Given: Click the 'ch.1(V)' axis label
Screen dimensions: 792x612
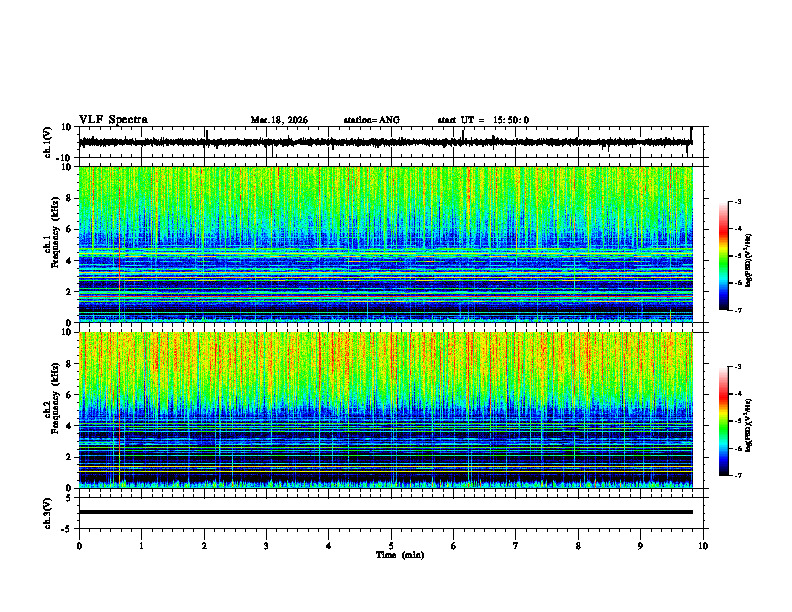Looking at the screenshot, I should coord(48,142).
